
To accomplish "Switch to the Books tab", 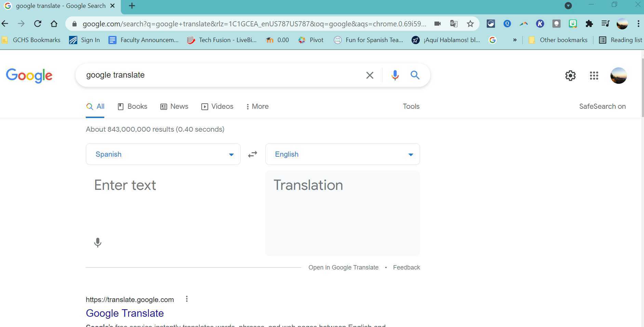I will tap(132, 106).
